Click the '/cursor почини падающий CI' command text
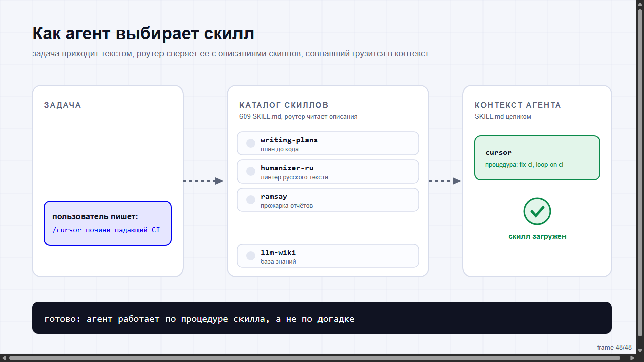This screenshot has height=362, width=644. point(106,230)
